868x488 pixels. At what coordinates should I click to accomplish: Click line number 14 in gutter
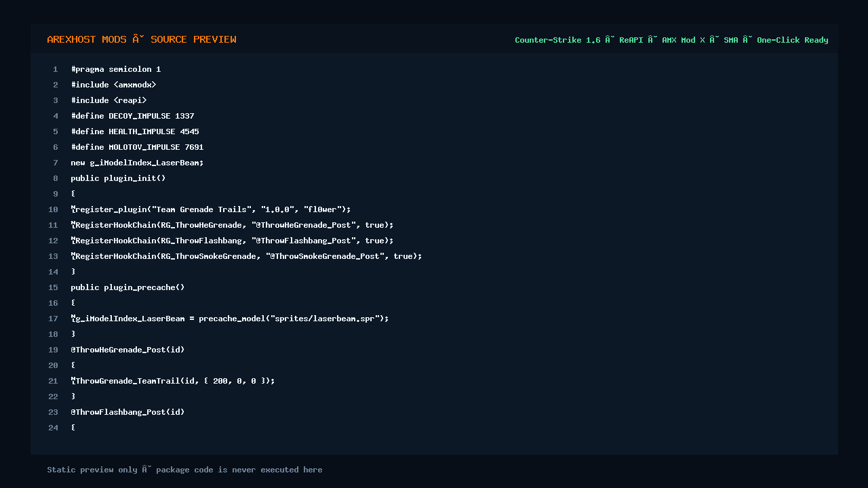click(x=54, y=272)
